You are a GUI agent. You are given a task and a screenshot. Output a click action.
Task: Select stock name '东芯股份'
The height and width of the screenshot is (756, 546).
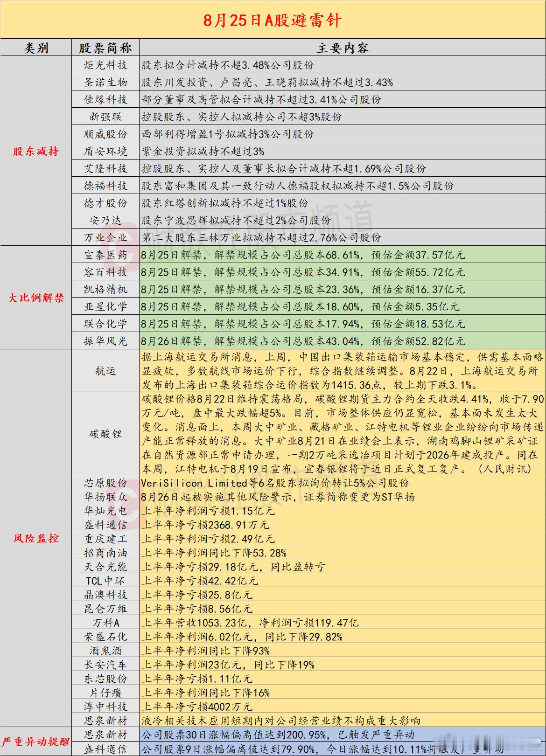[x=105, y=679]
